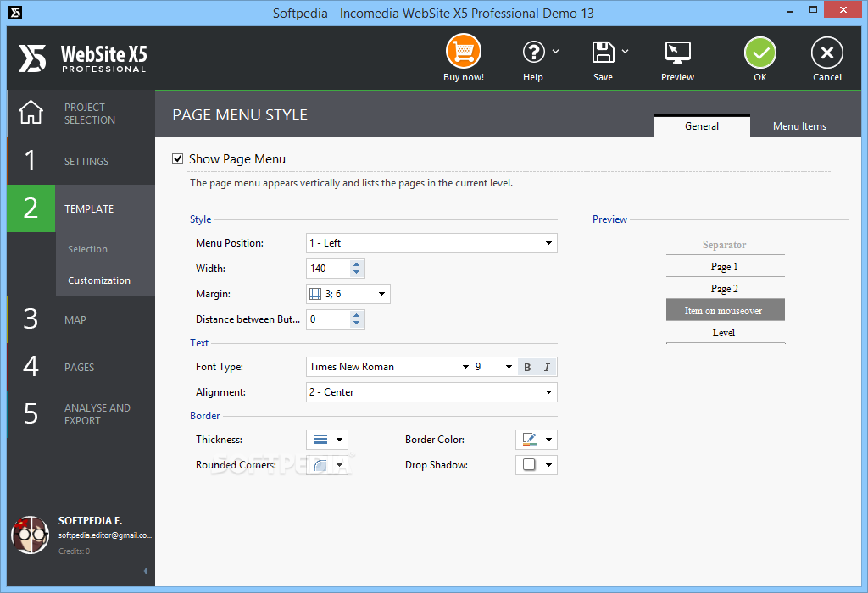868x593 pixels.
Task: Click the WebSite X5 Professional logo
Action: (83, 58)
